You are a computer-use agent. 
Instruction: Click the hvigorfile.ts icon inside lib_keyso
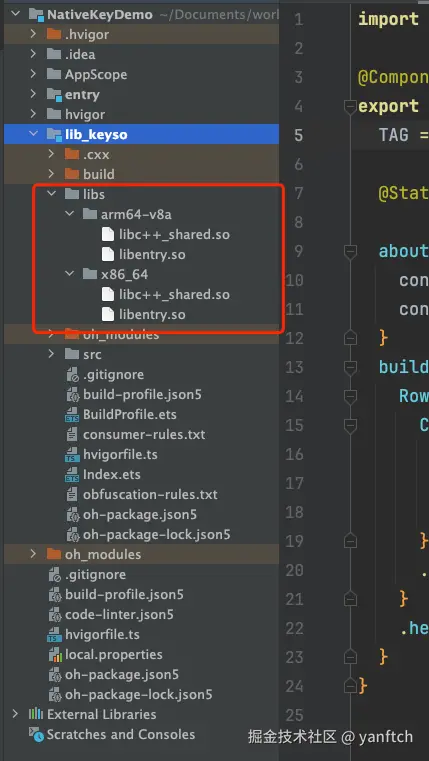pos(72,455)
